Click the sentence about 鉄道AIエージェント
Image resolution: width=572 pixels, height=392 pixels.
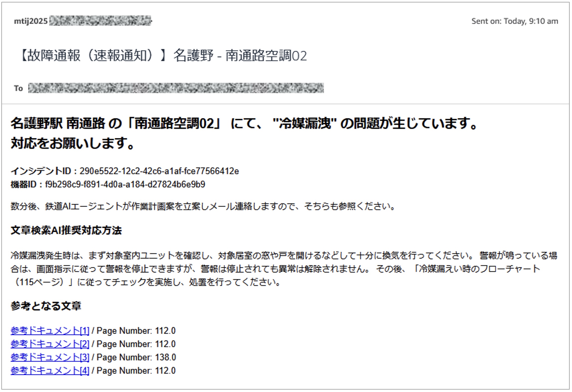[x=202, y=206]
